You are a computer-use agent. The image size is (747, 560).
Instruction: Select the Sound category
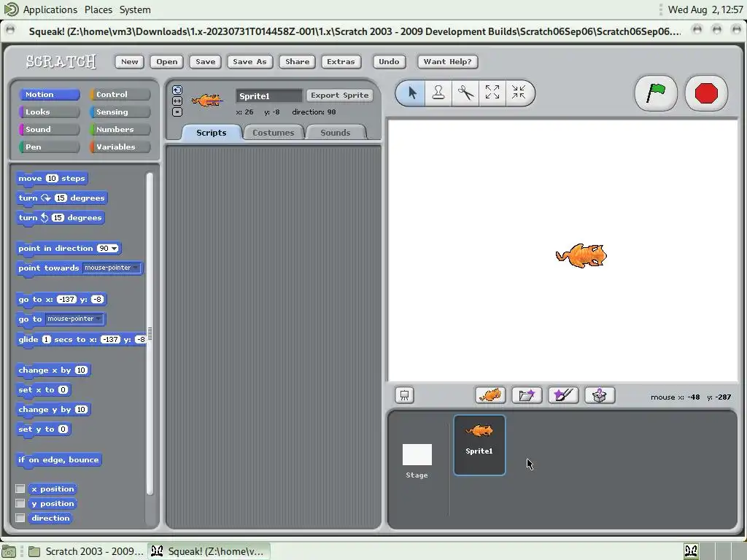pos(49,130)
